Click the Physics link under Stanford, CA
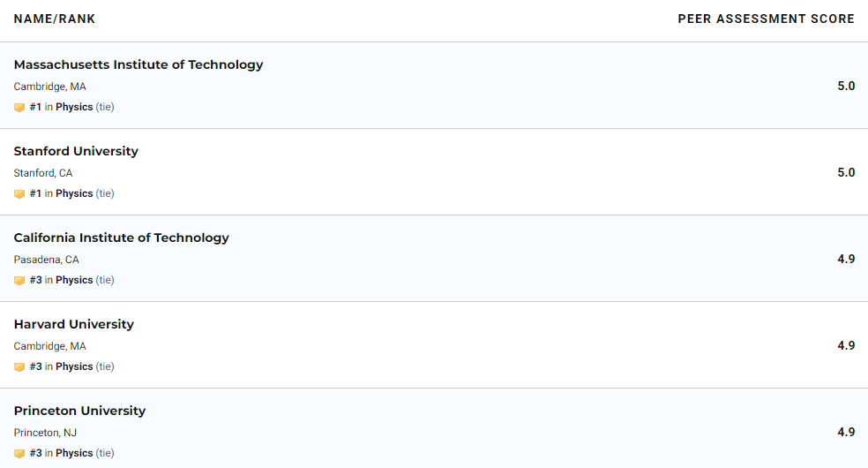This screenshot has height=468, width=868. point(74,193)
